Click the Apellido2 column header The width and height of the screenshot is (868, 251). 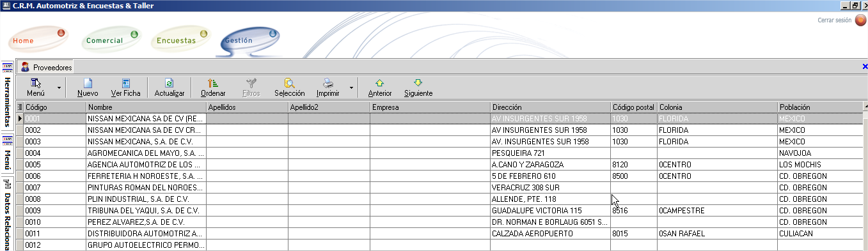pyautogui.click(x=329, y=107)
